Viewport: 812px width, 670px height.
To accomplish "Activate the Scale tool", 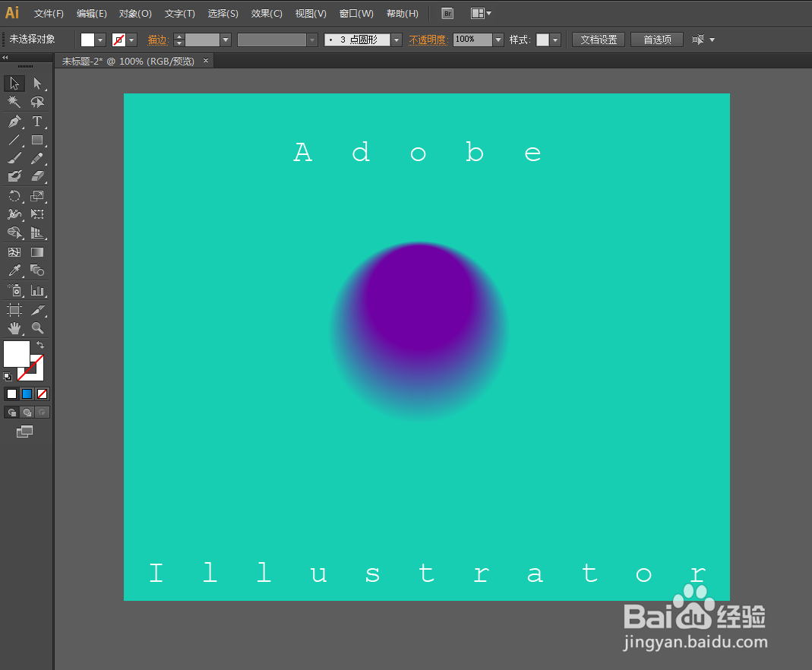I will pos(36,196).
